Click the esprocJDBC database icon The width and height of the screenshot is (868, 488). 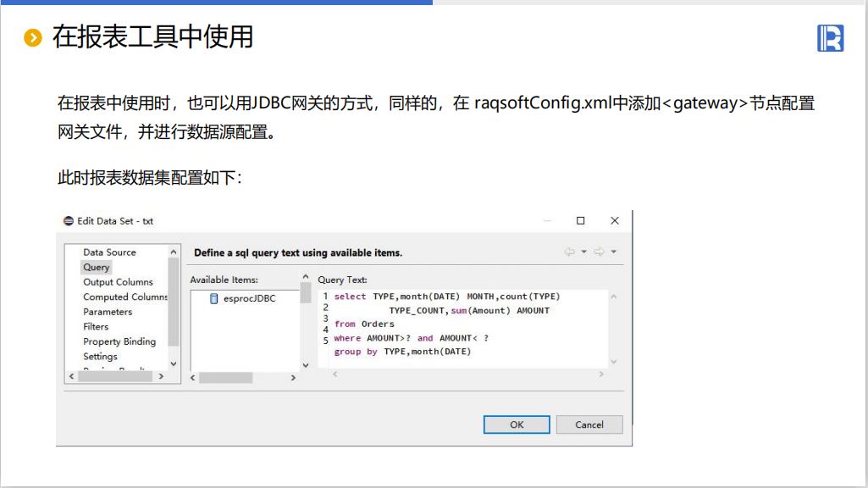(x=213, y=298)
